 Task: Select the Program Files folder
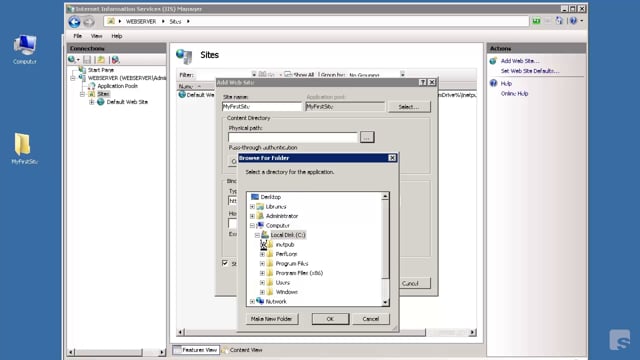pyautogui.click(x=292, y=264)
